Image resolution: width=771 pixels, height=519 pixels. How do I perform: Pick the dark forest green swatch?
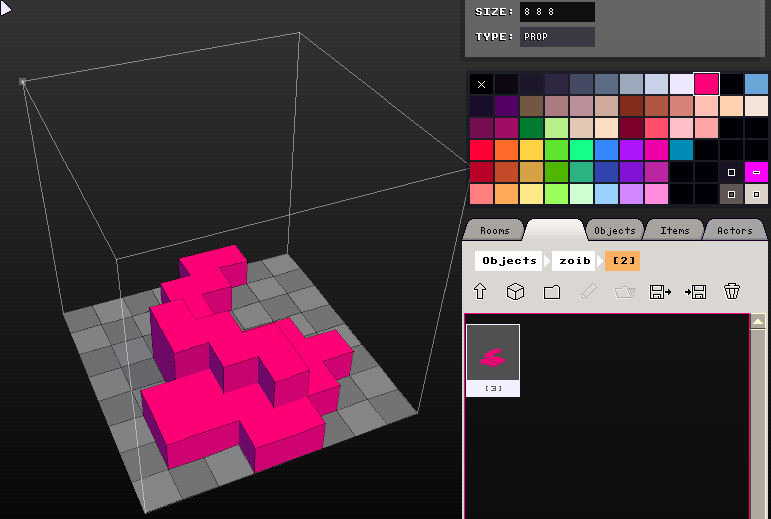click(531, 128)
